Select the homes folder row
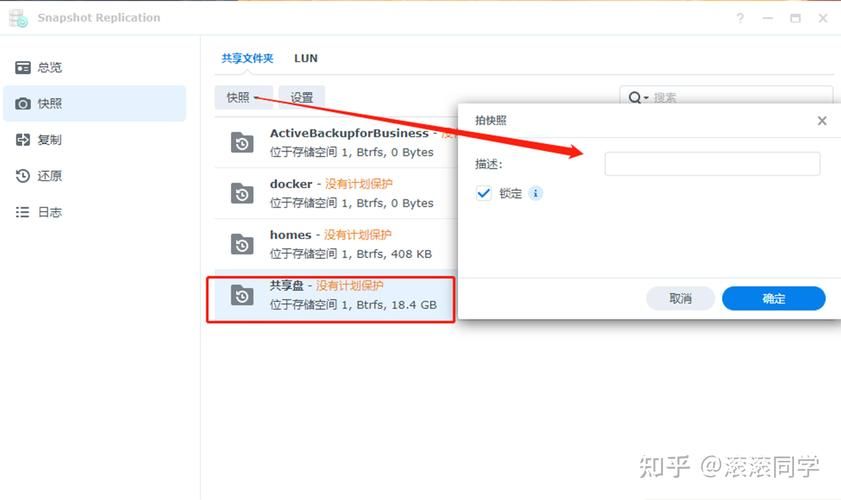The width and height of the screenshot is (841, 500). coord(336,244)
